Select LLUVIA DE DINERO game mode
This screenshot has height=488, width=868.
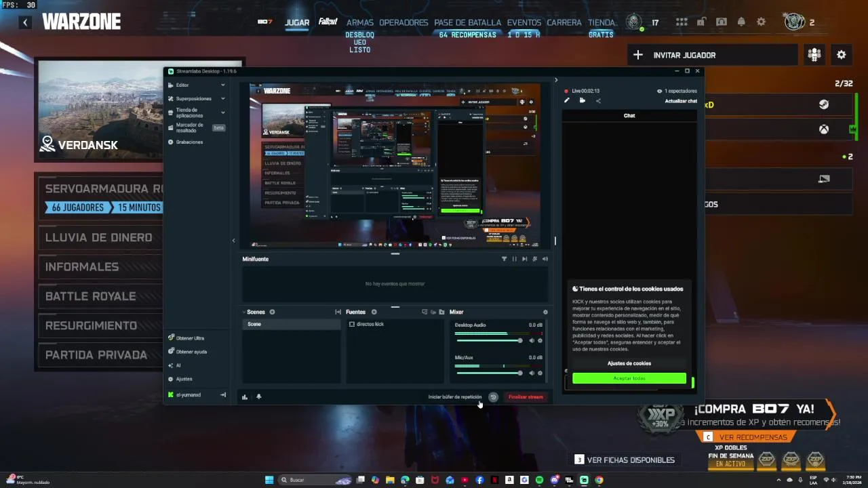(99, 237)
